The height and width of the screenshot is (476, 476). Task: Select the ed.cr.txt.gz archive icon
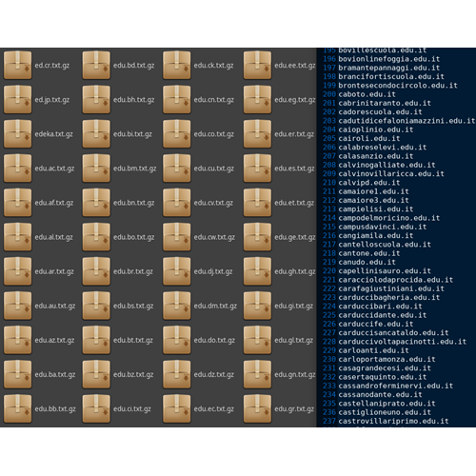[17, 65]
